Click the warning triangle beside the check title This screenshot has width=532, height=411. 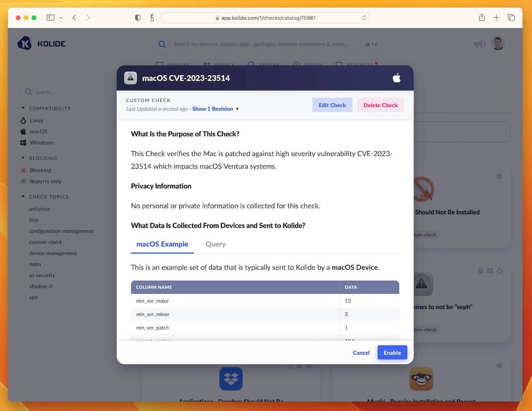(130, 77)
